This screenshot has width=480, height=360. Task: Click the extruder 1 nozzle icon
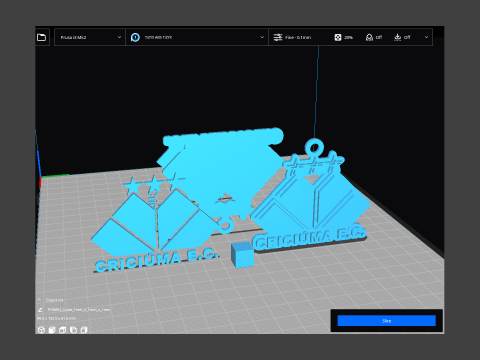(135, 37)
